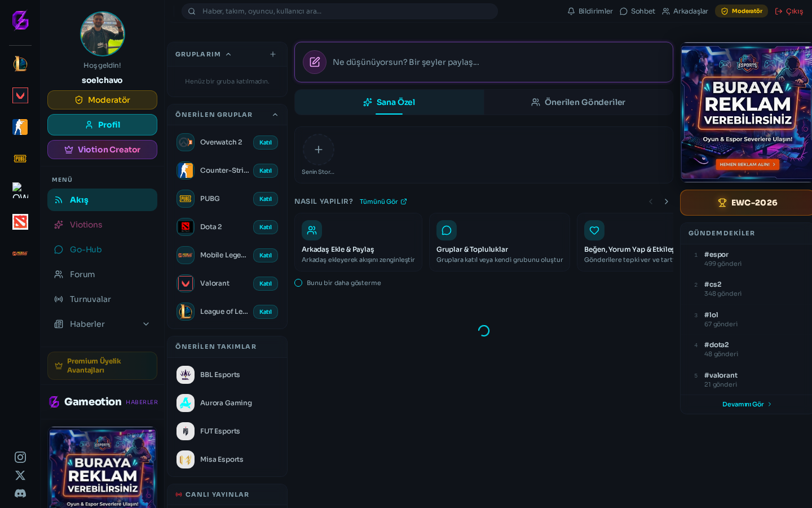
Task: Switch to the Önerilen Gönderiler tab
Action: 579,102
